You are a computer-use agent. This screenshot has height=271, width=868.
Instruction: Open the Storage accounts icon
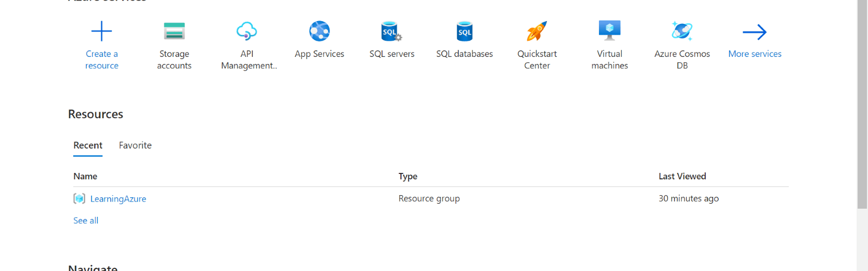[x=174, y=31]
